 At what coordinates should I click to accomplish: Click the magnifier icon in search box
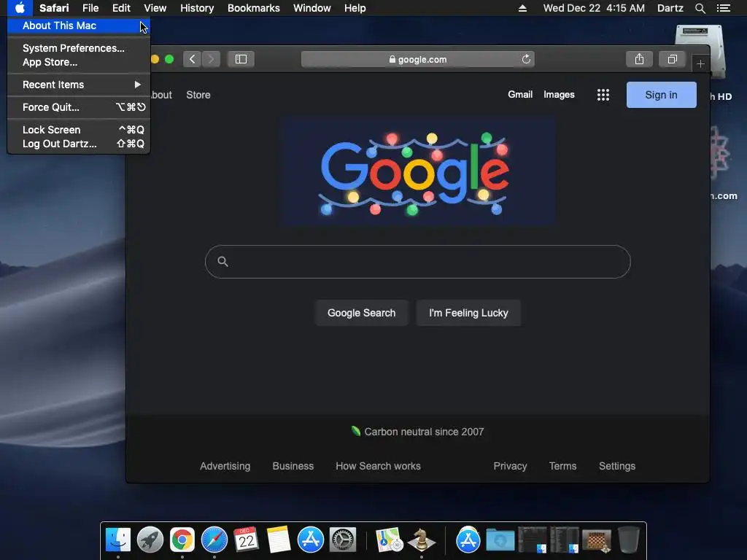pyautogui.click(x=222, y=262)
